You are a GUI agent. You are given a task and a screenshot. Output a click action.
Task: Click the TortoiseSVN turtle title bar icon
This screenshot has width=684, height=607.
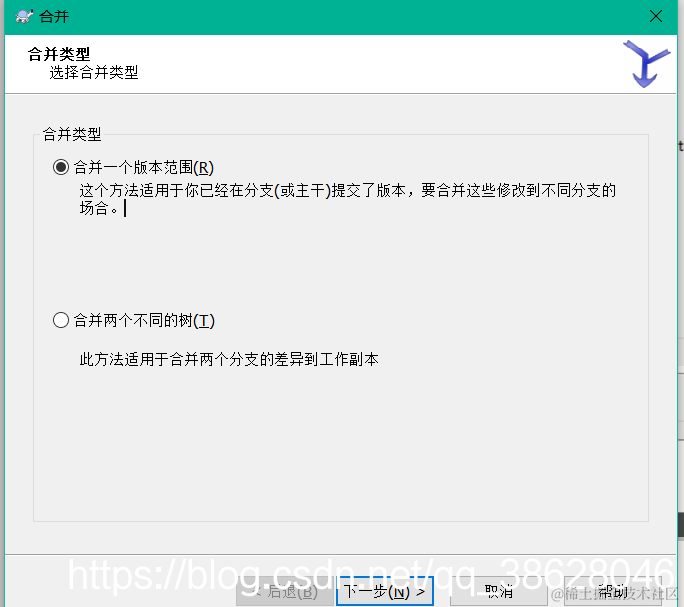click(24, 17)
